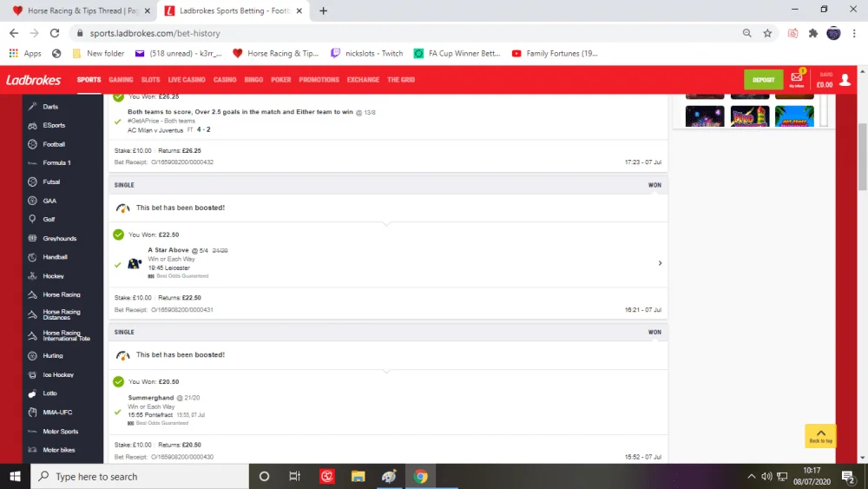The height and width of the screenshot is (489, 868).
Task: Open Motor bikes sidebar icon
Action: pos(32,450)
